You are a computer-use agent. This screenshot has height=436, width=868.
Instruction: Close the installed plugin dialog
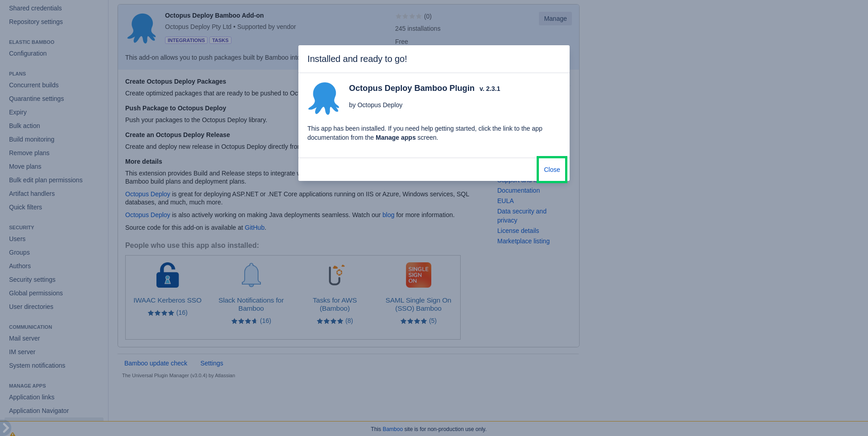pos(552,170)
